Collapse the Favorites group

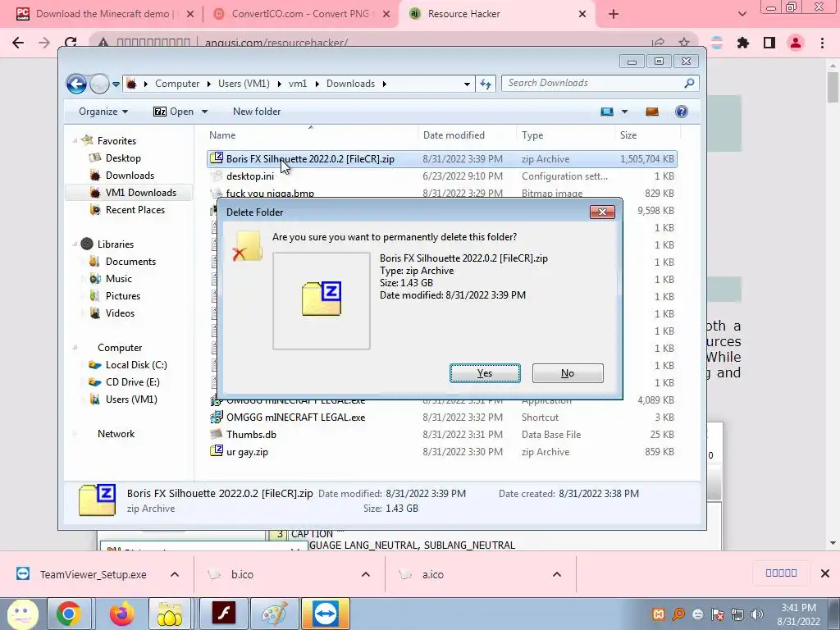tap(75, 141)
